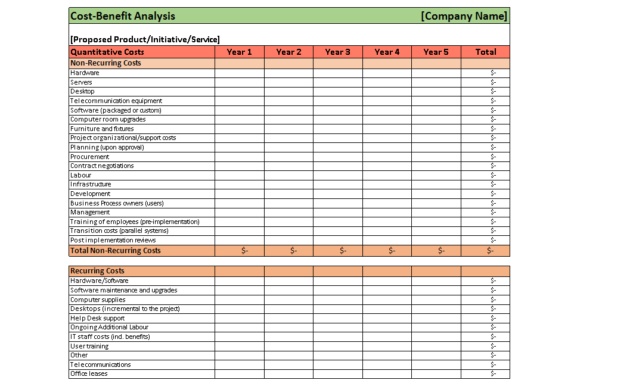Click the Total cell in Labour row
This screenshot has width=630, height=380.
point(486,175)
